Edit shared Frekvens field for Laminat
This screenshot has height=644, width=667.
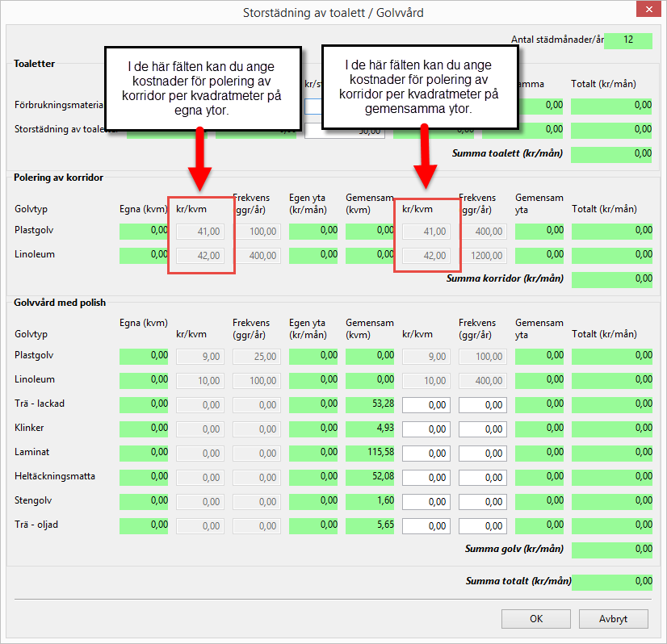[483, 454]
